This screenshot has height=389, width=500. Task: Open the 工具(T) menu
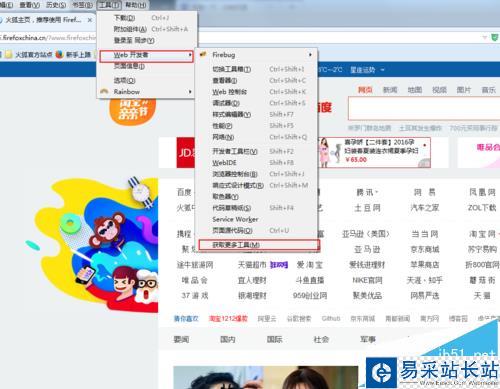click(x=109, y=5)
